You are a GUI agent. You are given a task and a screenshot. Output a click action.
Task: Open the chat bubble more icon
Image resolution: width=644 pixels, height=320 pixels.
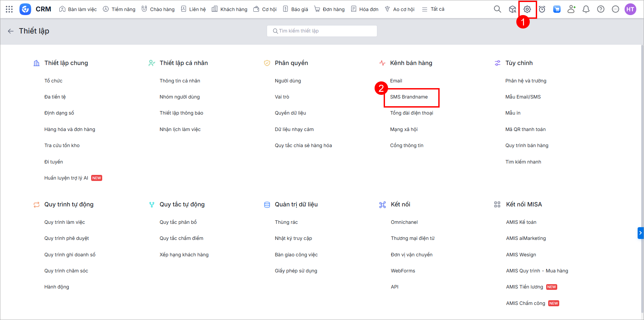[616, 9]
